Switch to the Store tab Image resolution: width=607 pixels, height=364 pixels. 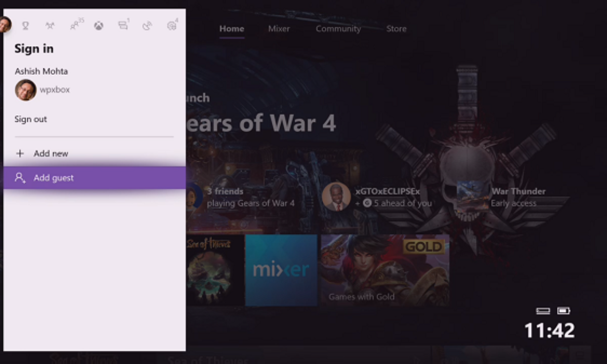(x=396, y=29)
